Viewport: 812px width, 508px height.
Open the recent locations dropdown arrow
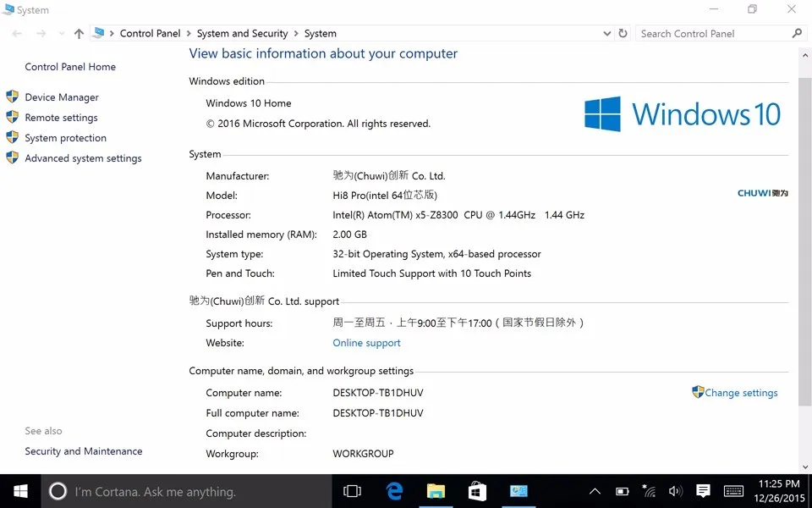click(62, 34)
